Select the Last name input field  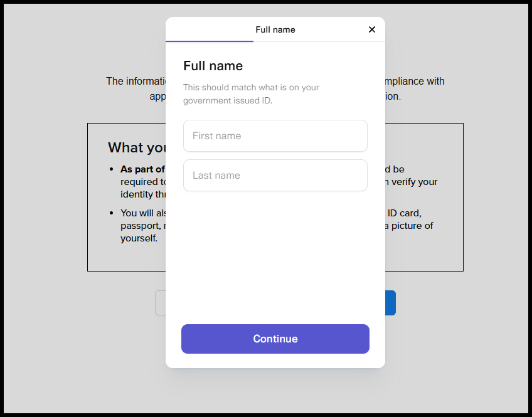tap(275, 176)
